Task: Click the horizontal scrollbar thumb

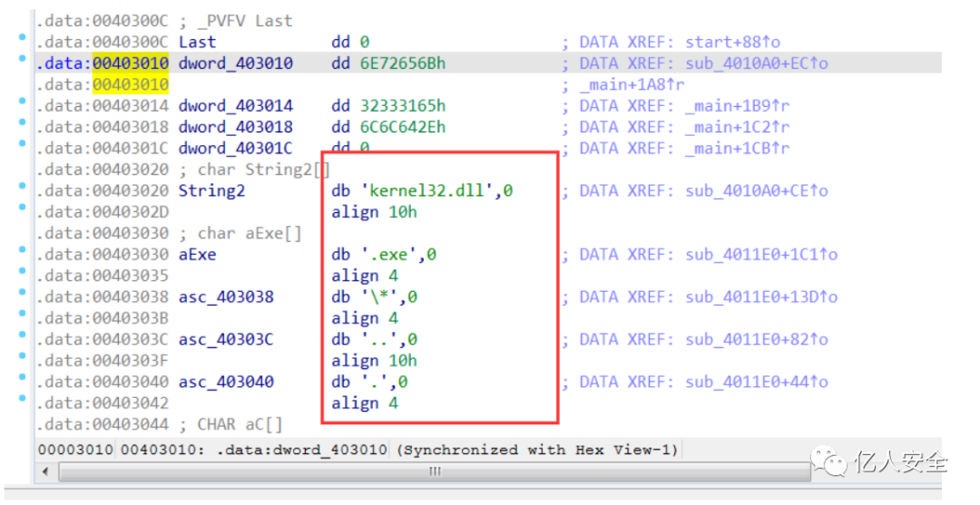Action: [x=435, y=471]
